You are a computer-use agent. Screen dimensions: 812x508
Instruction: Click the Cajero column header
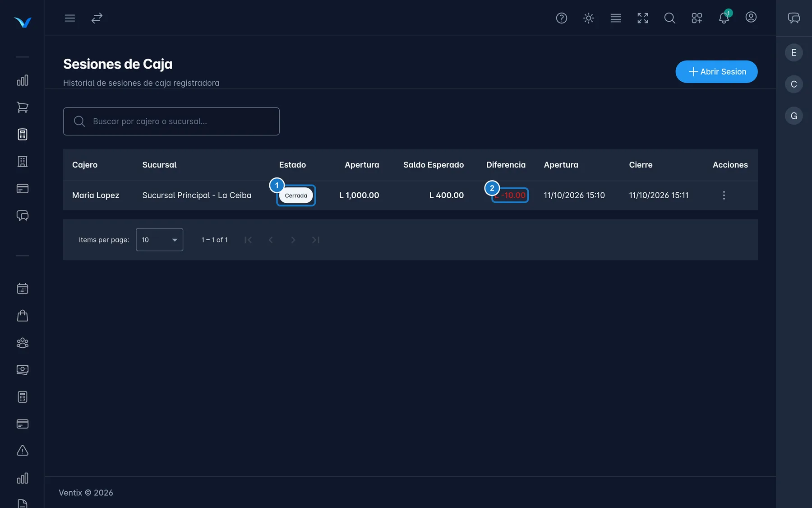click(x=85, y=165)
